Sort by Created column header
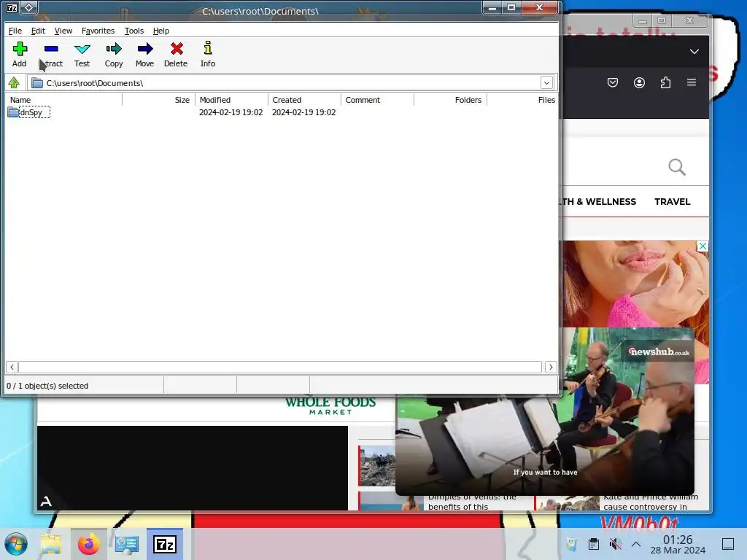Image resolution: width=747 pixels, height=560 pixels. 304,100
